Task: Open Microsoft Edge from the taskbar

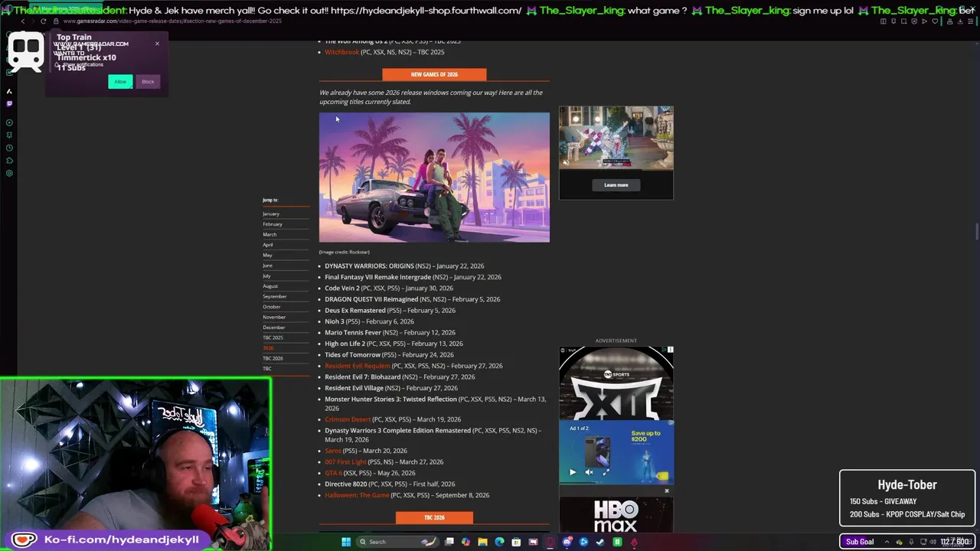Action: (499, 542)
